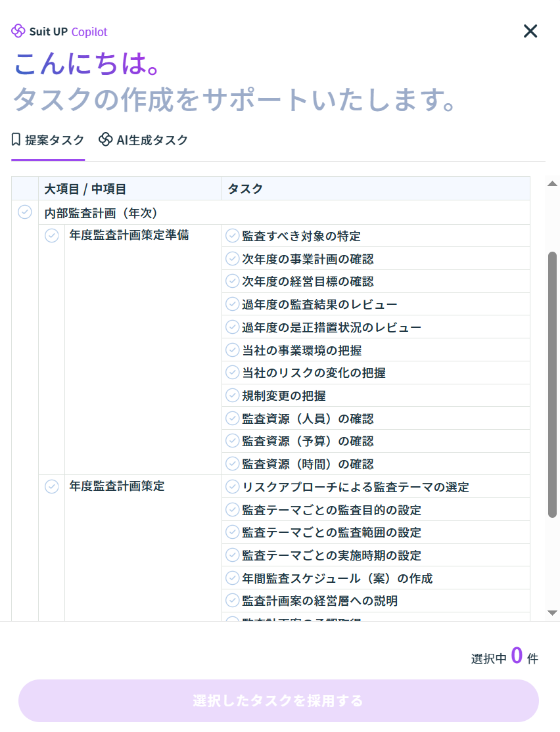Select the 過年度の監査結果のレビュー task circle

click(232, 304)
